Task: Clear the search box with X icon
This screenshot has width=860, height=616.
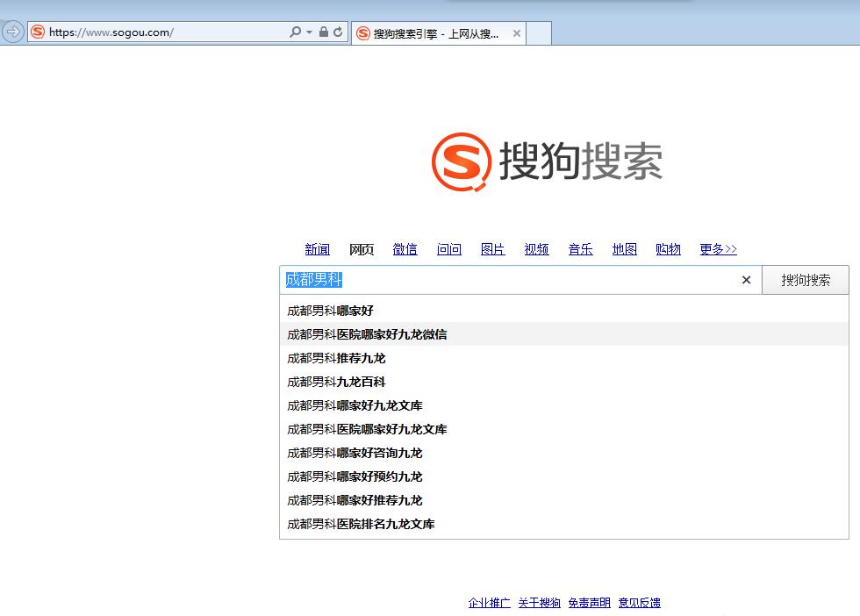Action: pos(746,280)
